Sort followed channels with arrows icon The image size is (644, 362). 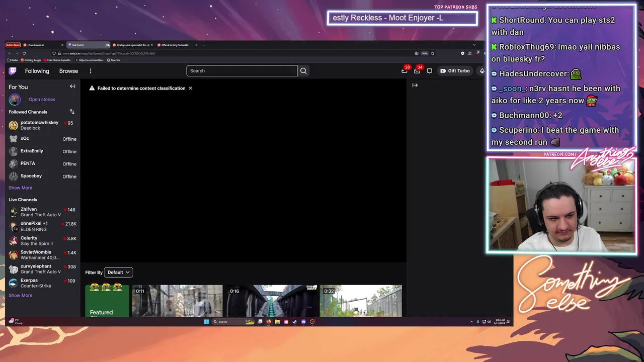coord(72,112)
